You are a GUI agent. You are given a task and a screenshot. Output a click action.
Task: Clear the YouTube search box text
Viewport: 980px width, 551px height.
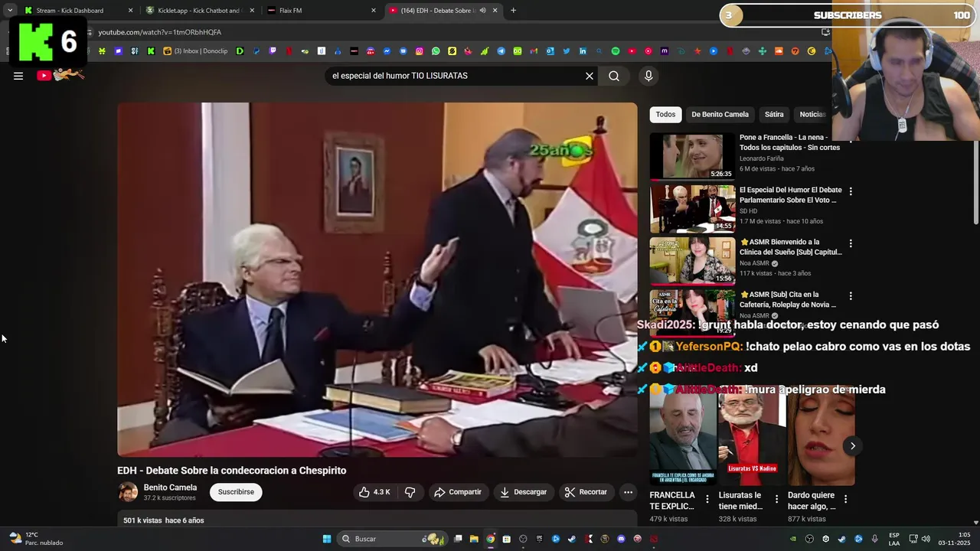pyautogui.click(x=589, y=76)
